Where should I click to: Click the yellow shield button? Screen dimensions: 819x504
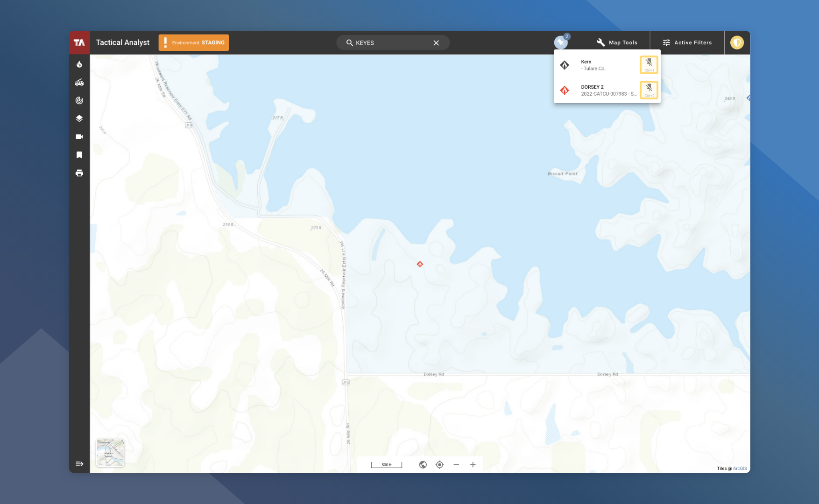[737, 42]
